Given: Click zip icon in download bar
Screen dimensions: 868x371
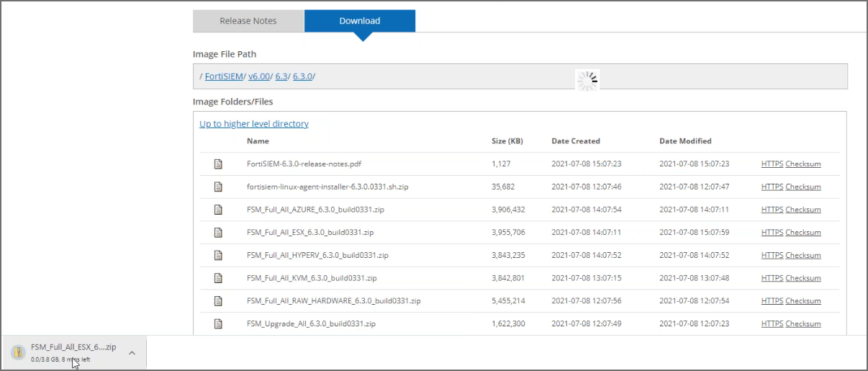Looking at the screenshot, I should 18,352.
